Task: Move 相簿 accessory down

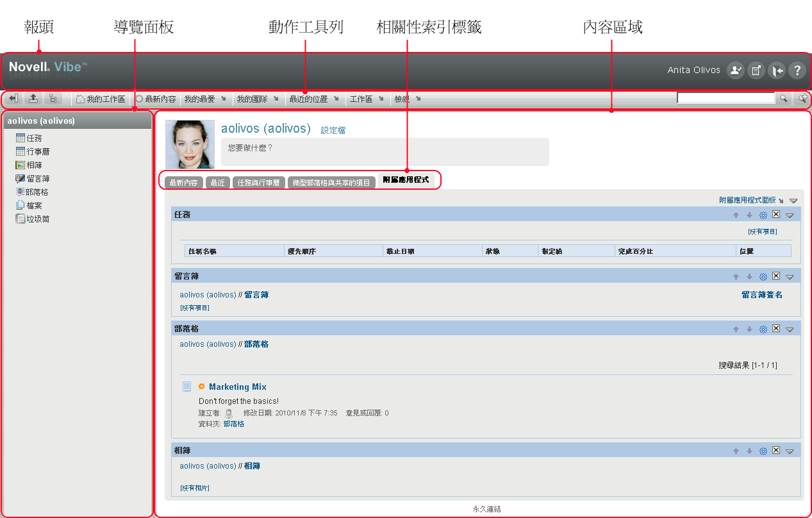Action: (749, 451)
